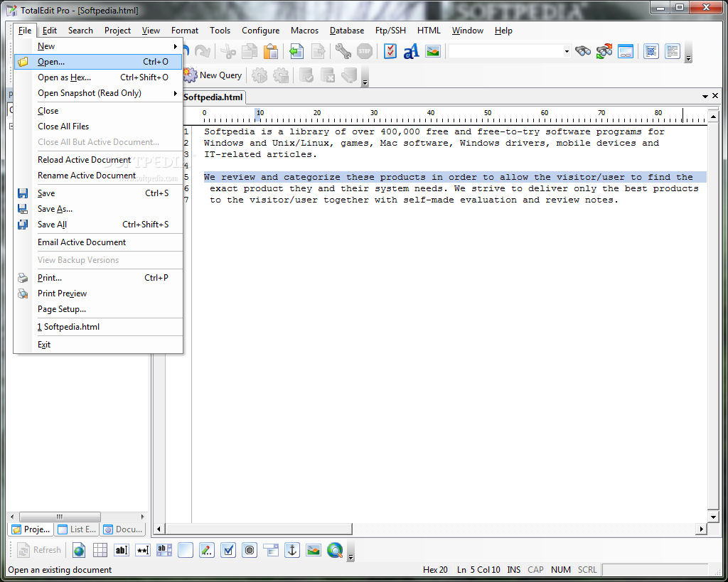Screen dimensions: 728x582
Task: Click the editor horizontal scrollbar thumb
Action: click(x=259, y=529)
